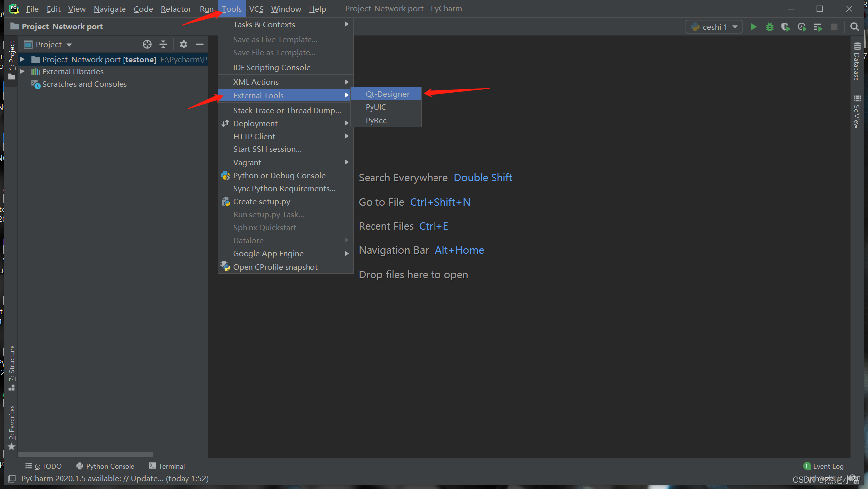868x489 pixels.
Task: Click the PyCharm logo icon
Action: 14,9
